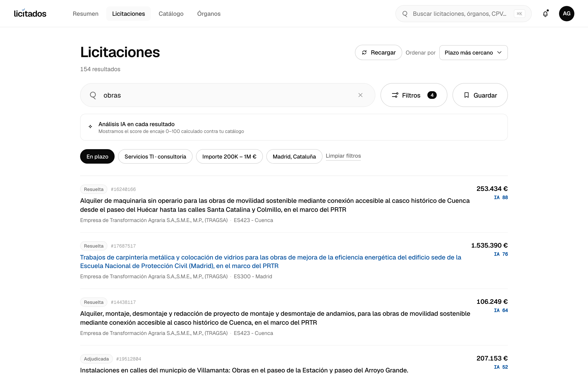Click the 'IA 52' score
Image resolution: width=588 pixels, height=375 pixels.
[x=501, y=367]
